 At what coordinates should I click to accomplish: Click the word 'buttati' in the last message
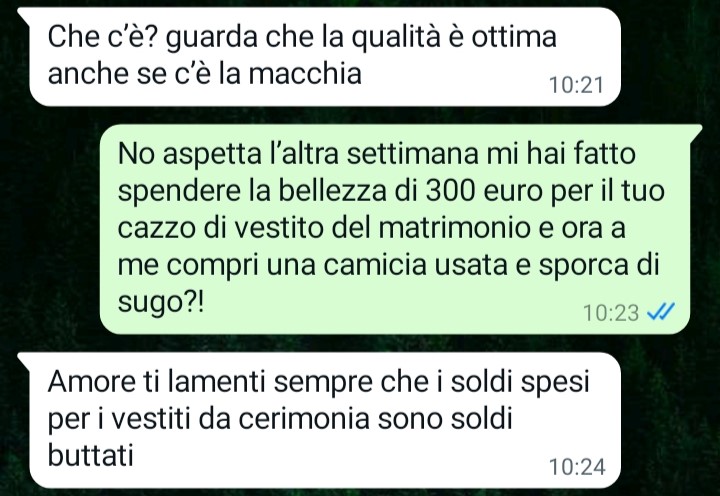click(x=90, y=456)
